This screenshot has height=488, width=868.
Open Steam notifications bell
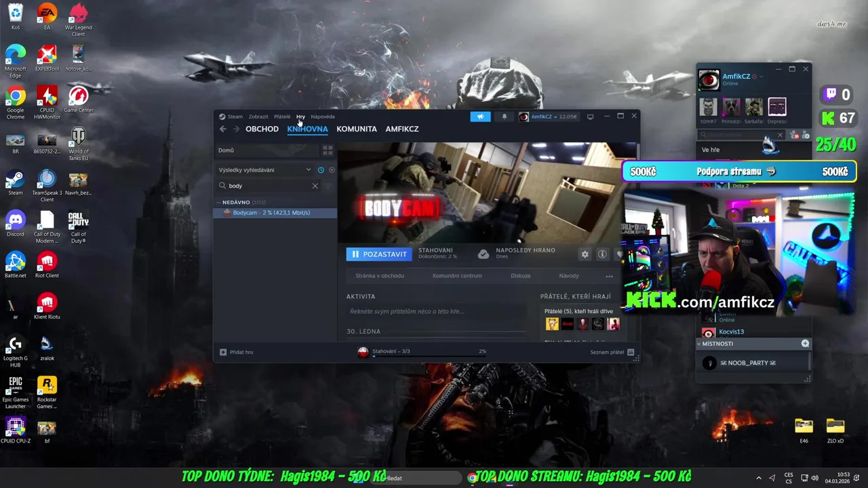pos(504,117)
